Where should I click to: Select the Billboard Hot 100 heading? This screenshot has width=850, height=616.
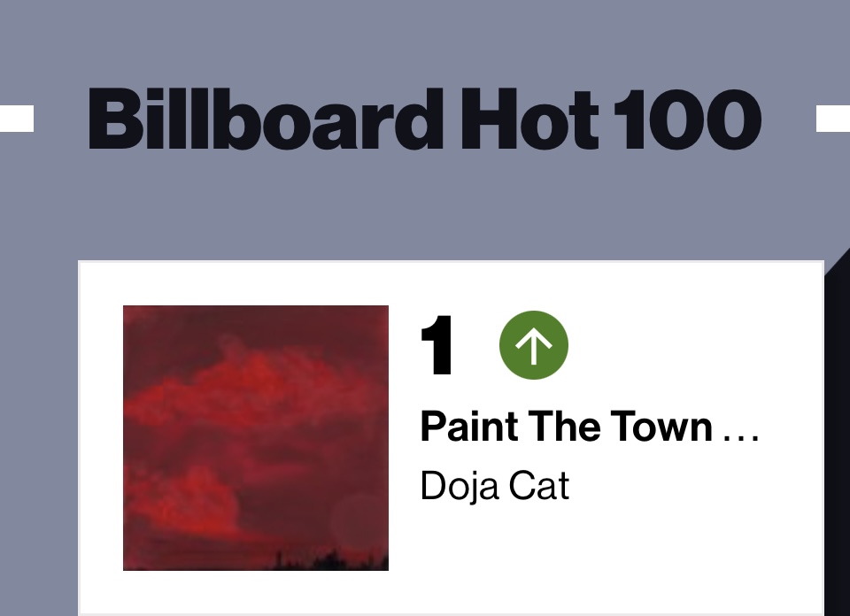point(424,119)
